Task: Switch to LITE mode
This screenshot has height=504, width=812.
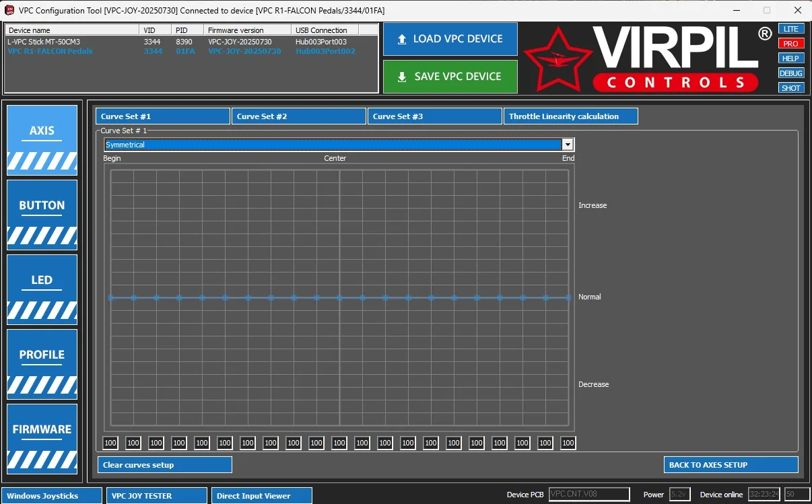Action: coord(791,29)
